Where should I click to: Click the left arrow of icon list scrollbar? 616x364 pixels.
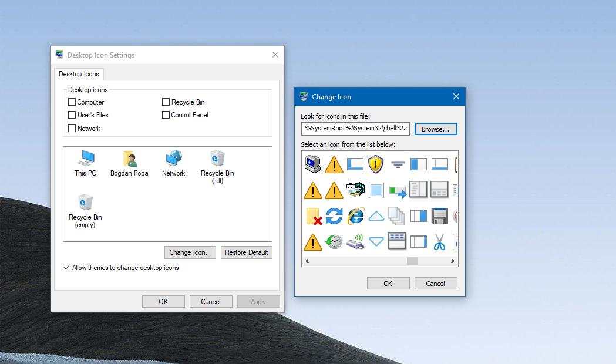click(x=307, y=261)
